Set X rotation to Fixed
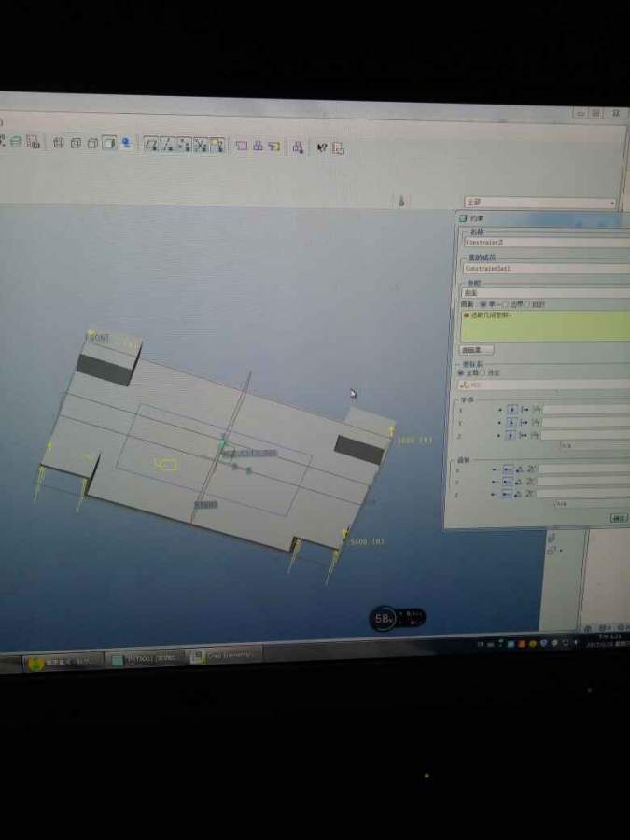The height and width of the screenshot is (840, 630). (508, 469)
